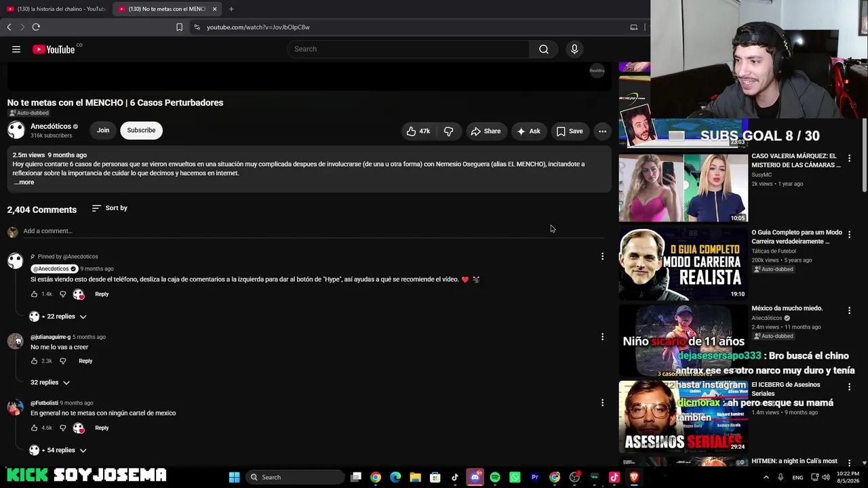The image size is (868, 488).
Task: Expand 22 replies on the pinned comment
Action: coord(58,317)
